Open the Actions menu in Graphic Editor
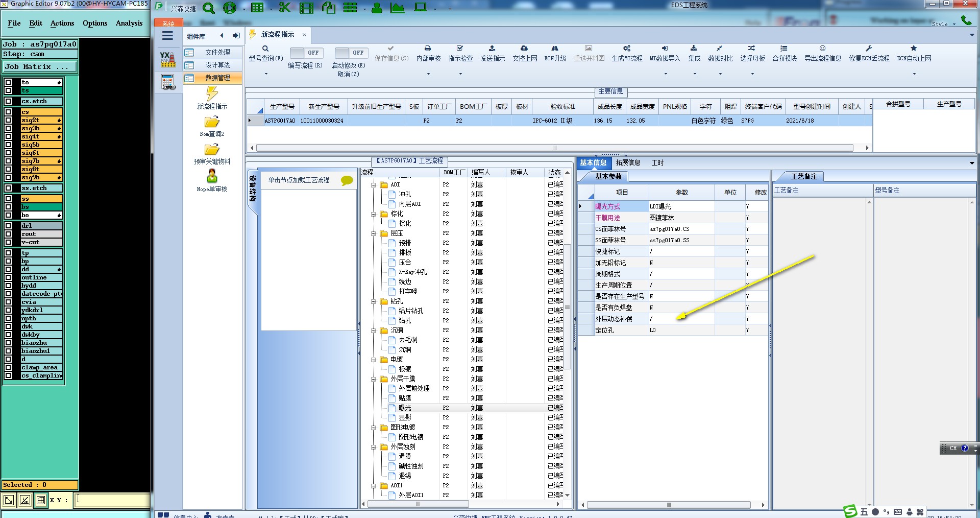The image size is (980, 518). 62,23
